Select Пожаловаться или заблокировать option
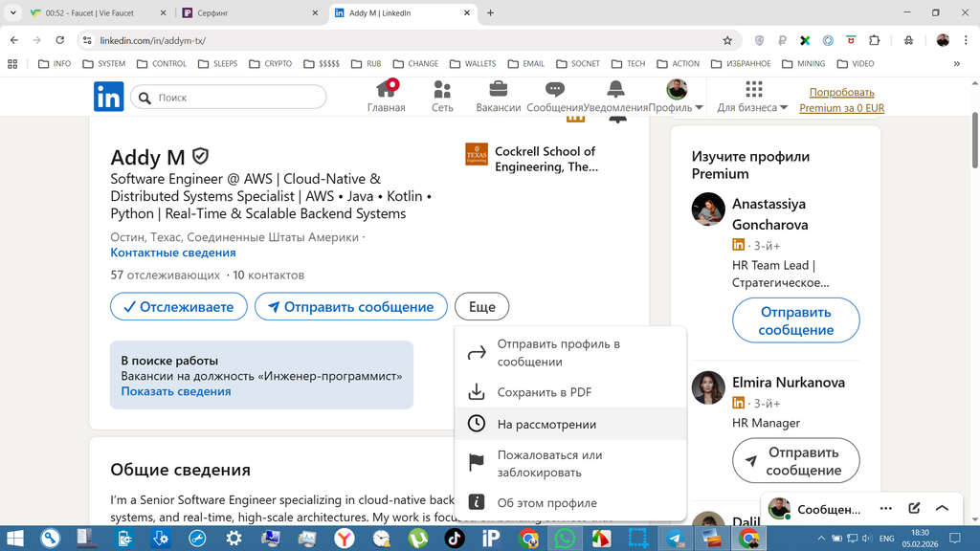The image size is (980, 551). pos(570,464)
